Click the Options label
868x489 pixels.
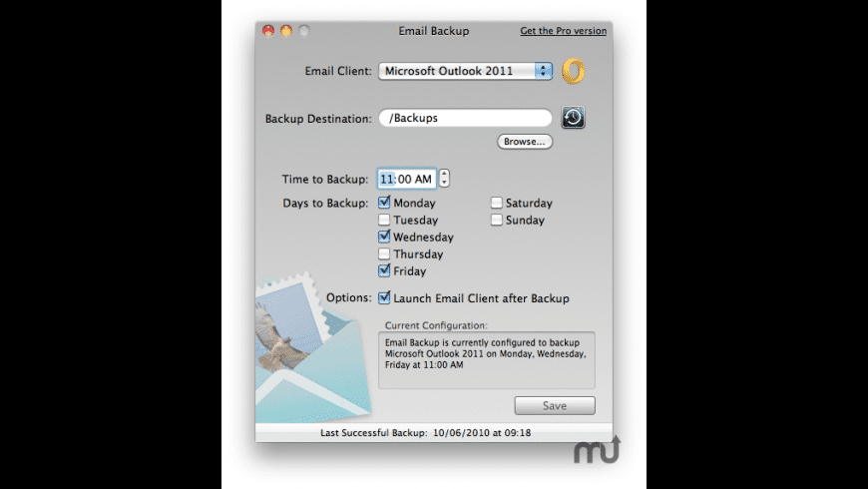point(349,298)
